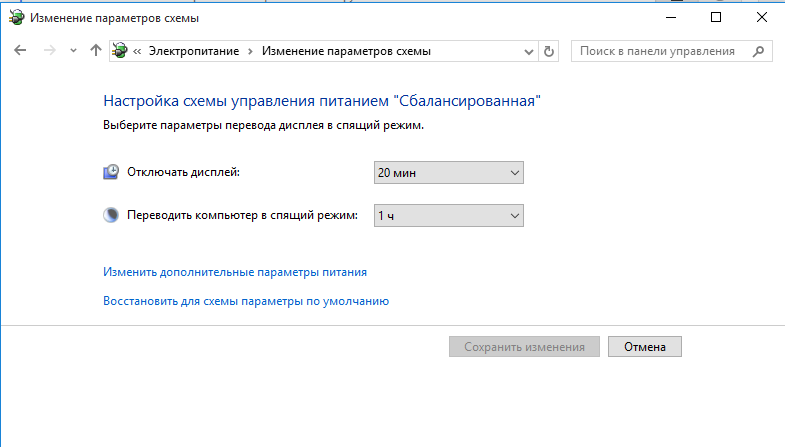
Task: Click Восстановить для схемы параметры по умолчанию
Action: 246,300
